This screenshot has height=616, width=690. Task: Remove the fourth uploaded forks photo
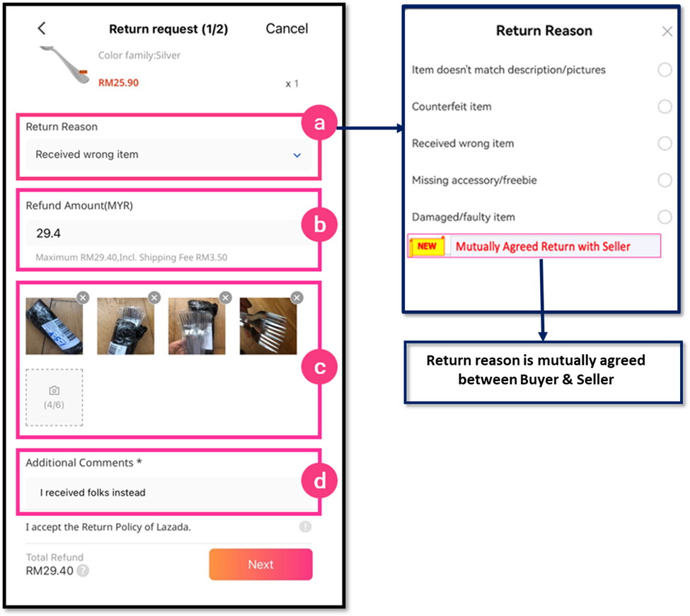point(297,297)
